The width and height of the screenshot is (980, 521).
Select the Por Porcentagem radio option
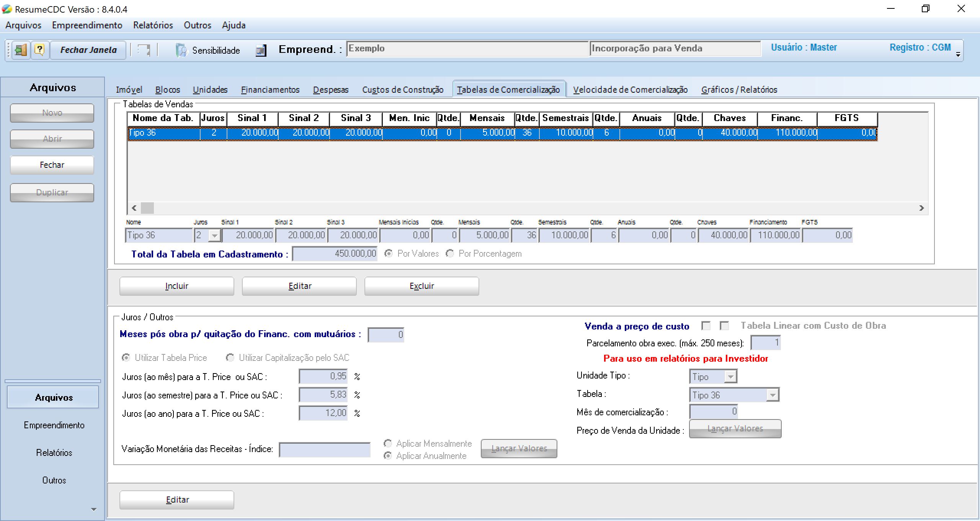pos(450,254)
